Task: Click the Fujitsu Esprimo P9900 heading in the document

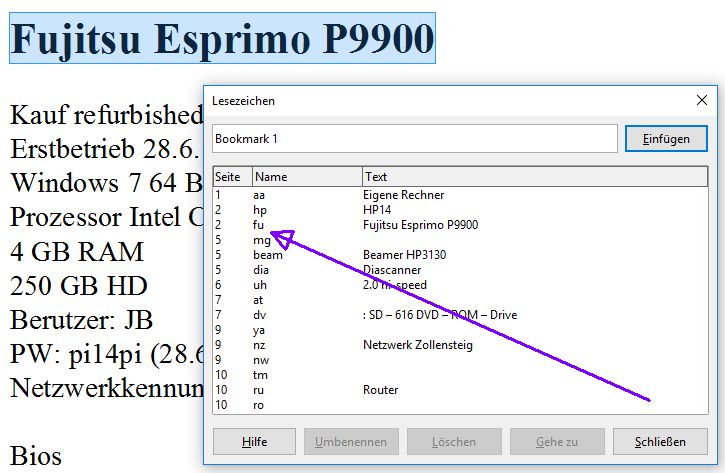Action: click(222, 38)
